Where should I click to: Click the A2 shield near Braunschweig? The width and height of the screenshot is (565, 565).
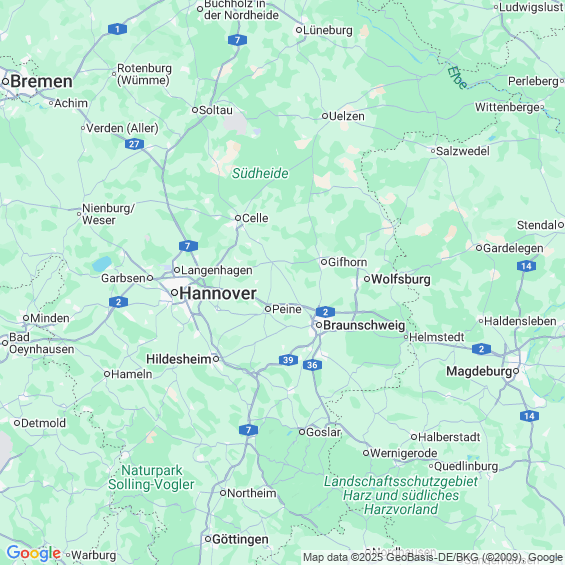(325, 312)
